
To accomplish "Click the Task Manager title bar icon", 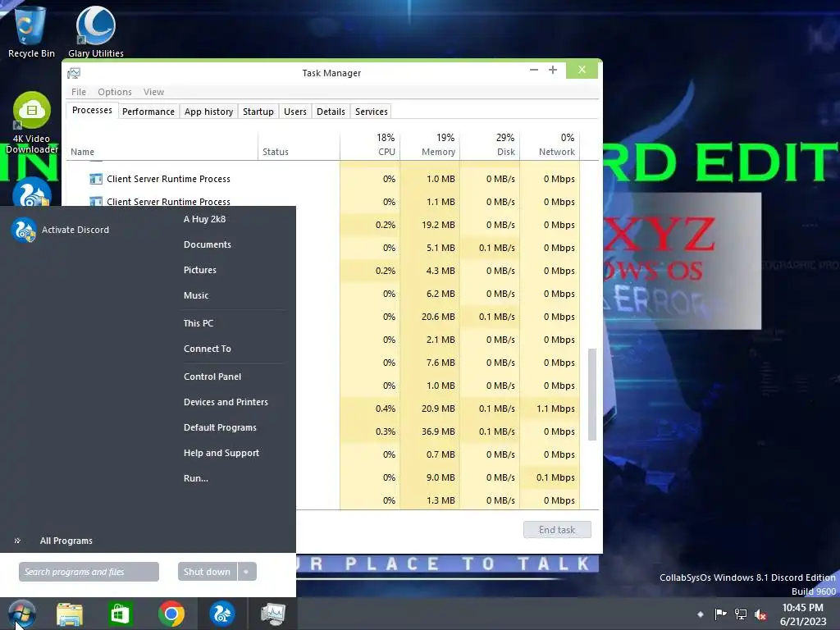I will 74,73.
